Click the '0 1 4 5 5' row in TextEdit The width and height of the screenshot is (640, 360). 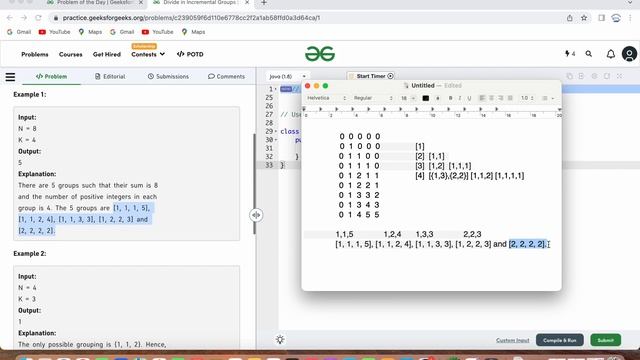point(359,215)
